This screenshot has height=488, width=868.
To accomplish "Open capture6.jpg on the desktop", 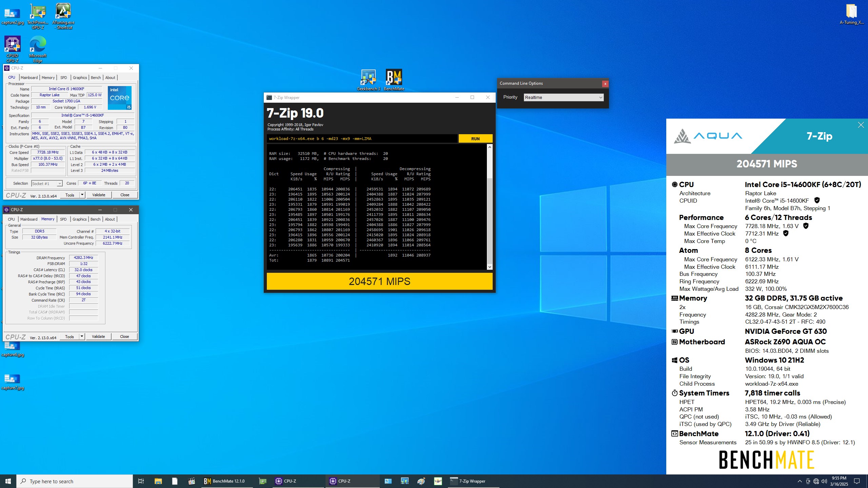I will click(x=13, y=348).
